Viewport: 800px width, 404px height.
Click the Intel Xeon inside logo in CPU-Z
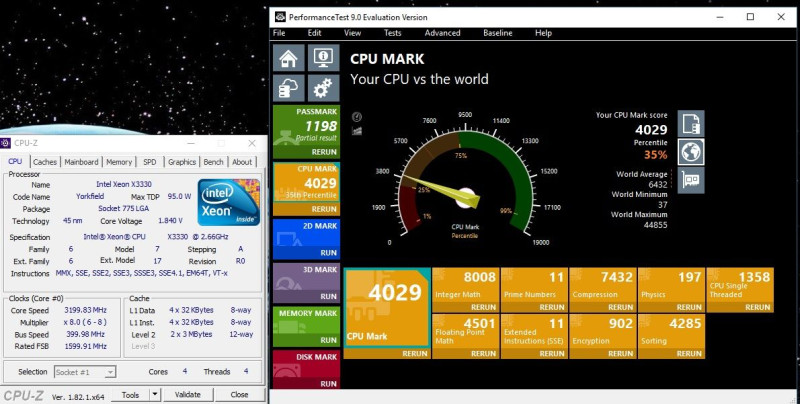[x=229, y=202]
